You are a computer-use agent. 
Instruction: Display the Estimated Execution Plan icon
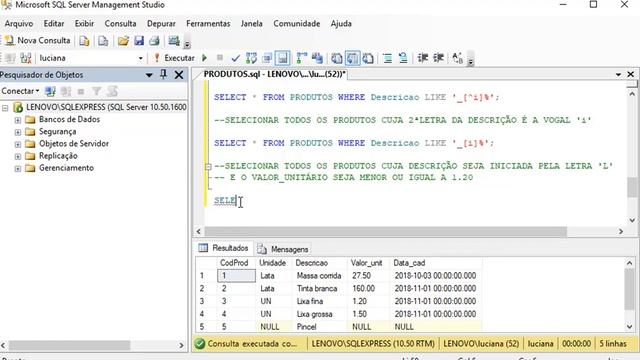(x=251, y=58)
